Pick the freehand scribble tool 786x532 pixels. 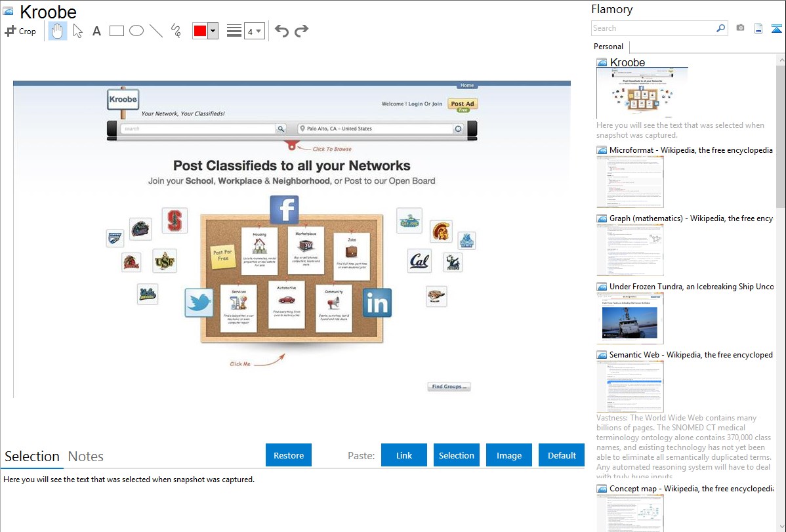(x=176, y=31)
